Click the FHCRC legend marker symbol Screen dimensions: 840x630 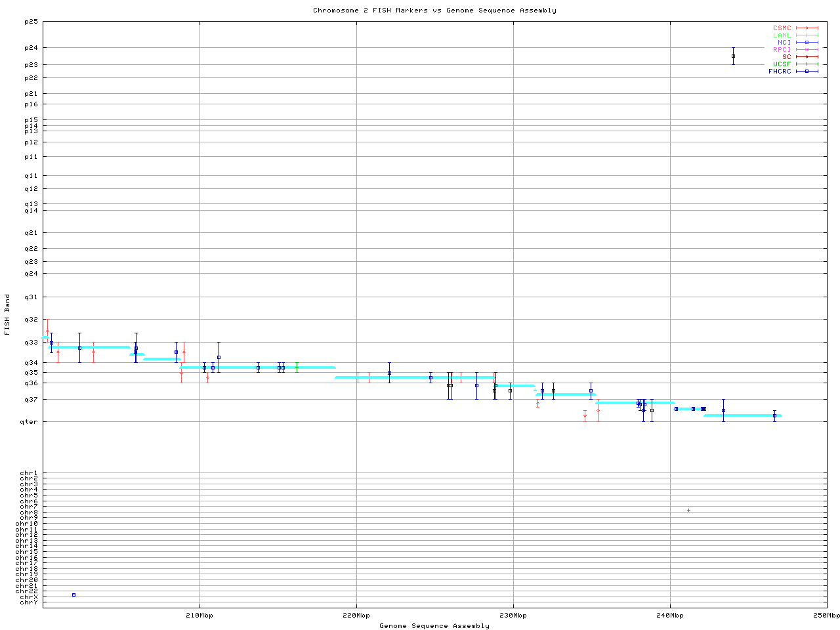(x=807, y=71)
